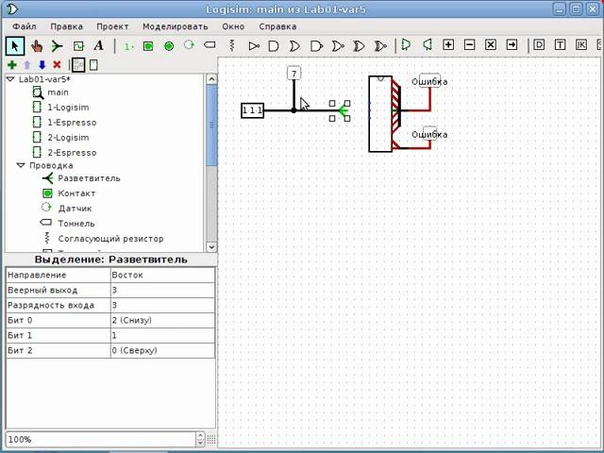Select the T flip-flop tool
This screenshot has width=604, height=453.
tap(560, 45)
